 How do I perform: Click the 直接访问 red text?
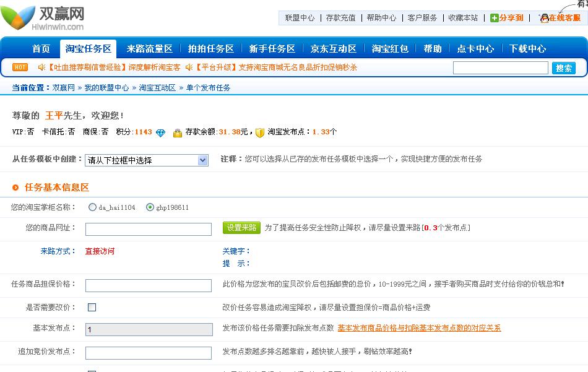(100, 251)
